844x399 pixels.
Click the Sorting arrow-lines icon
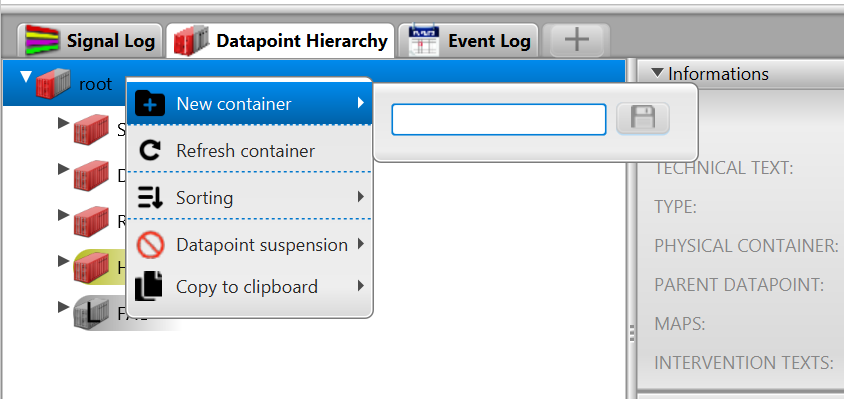150,198
